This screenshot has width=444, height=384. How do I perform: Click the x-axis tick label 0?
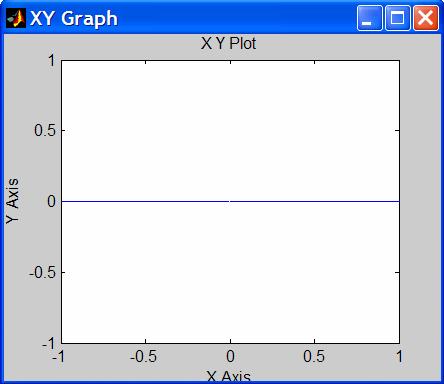230,357
